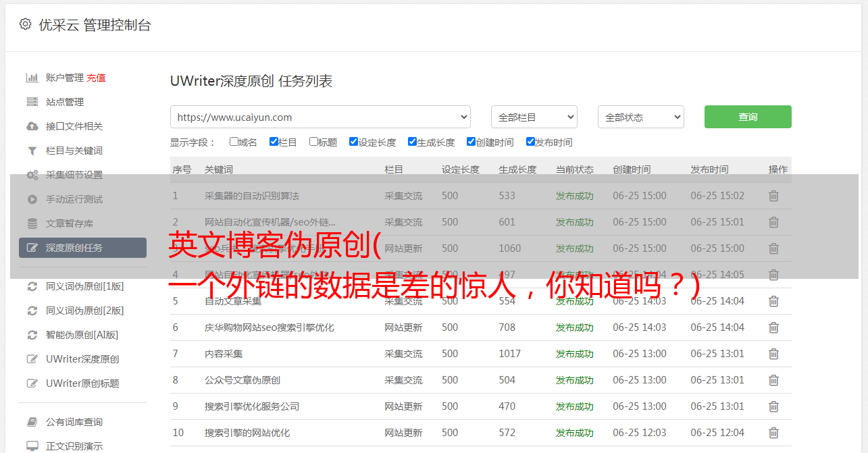The height and width of the screenshot is (453, 868).
Task: Toggle the 生成长度 field checkbox
Action: tap(412, 142)
